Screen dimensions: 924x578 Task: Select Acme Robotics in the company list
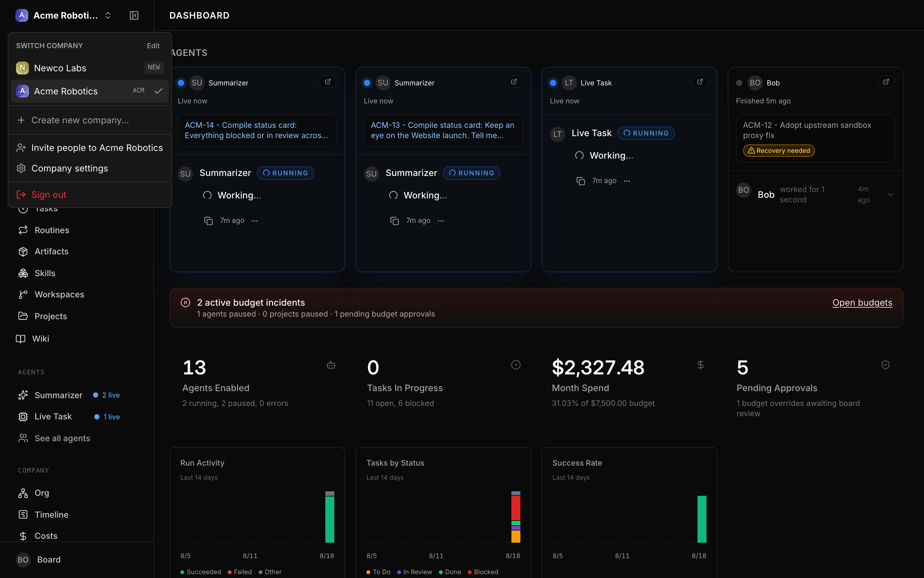[90, 91]
